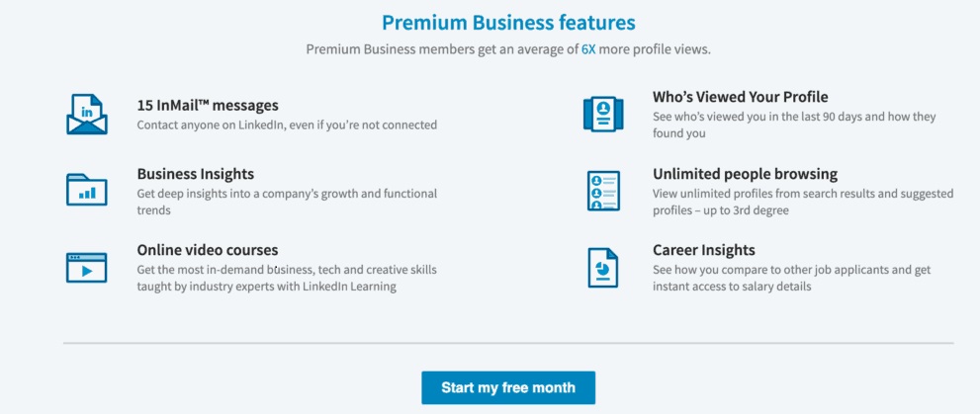980x414 pixels.
Task: Click the last 90 days viewers description
Action: click(794, 124)
